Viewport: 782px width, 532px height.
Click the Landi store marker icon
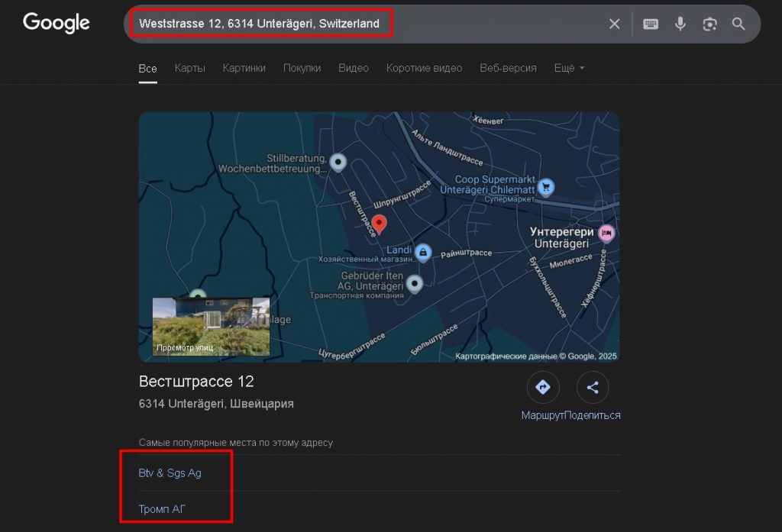(423, 253)
